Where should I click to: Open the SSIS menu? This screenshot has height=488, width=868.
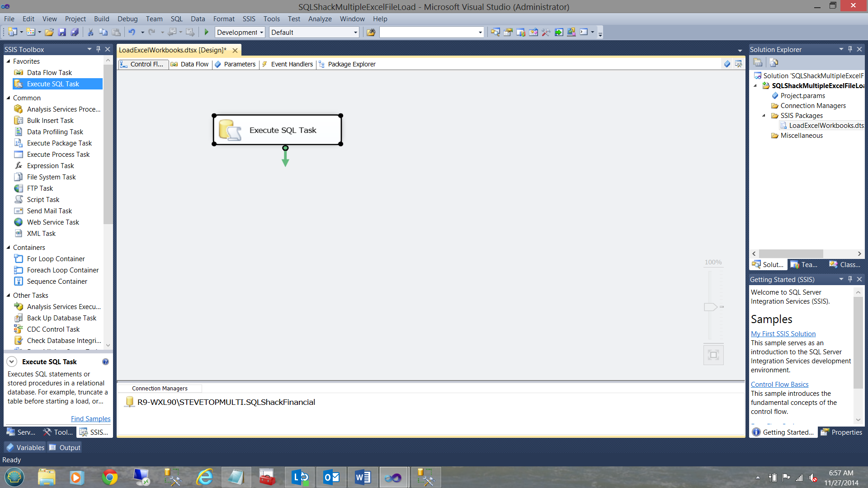[x=249, y=19]
